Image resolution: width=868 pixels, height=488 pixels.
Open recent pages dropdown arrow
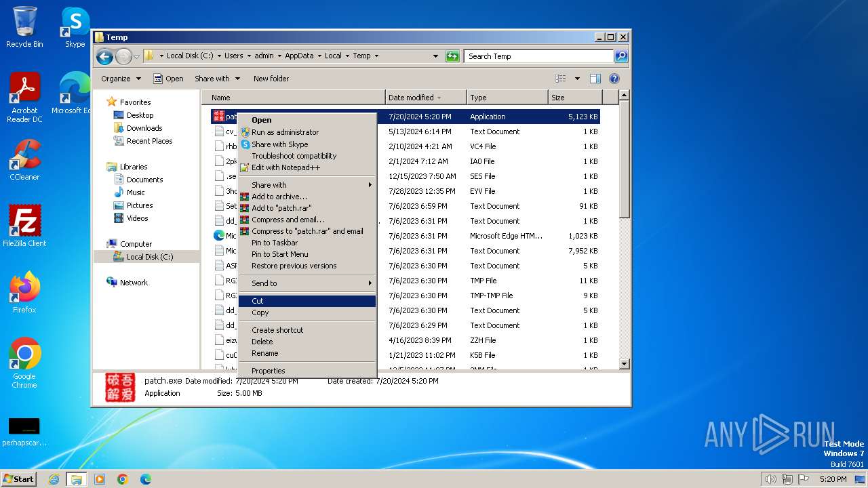pyautogui.click(x=137, y=56)
